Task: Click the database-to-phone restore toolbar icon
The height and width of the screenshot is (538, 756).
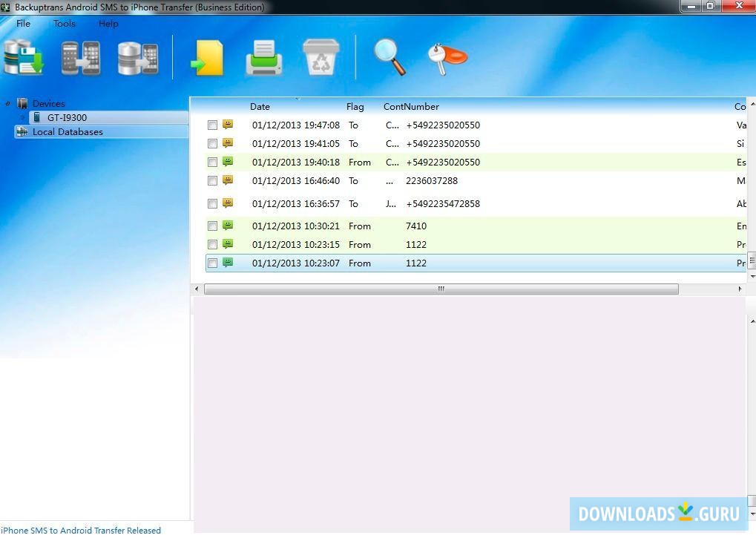Action: 138,58
